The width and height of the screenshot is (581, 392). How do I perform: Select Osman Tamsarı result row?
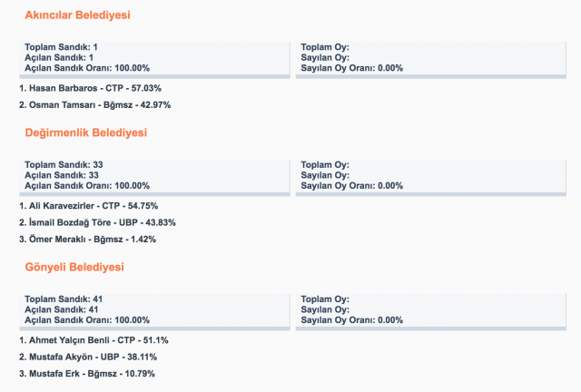94,104
